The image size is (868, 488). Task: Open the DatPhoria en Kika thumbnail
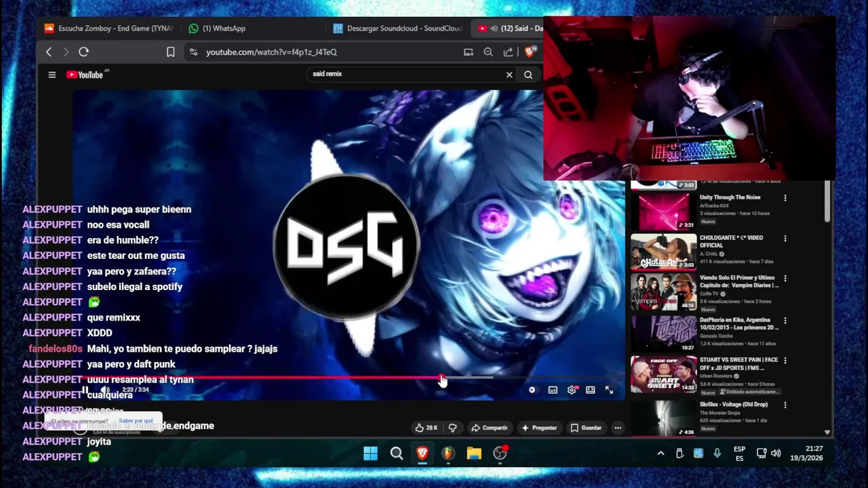[663, 333]
